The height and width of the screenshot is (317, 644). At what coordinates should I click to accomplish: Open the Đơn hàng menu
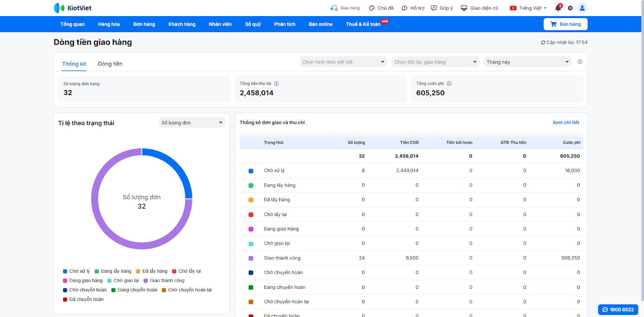click(x=144, y=24)
